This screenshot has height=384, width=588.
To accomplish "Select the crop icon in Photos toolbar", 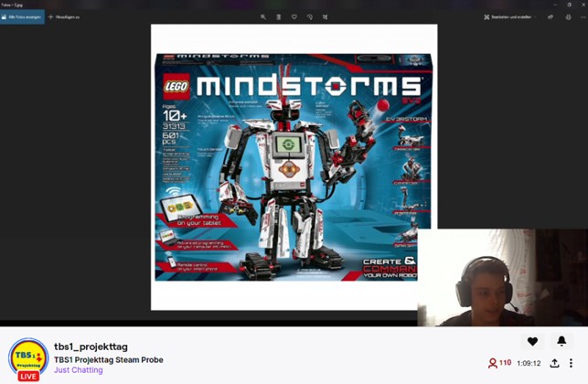I will point(326,16).
